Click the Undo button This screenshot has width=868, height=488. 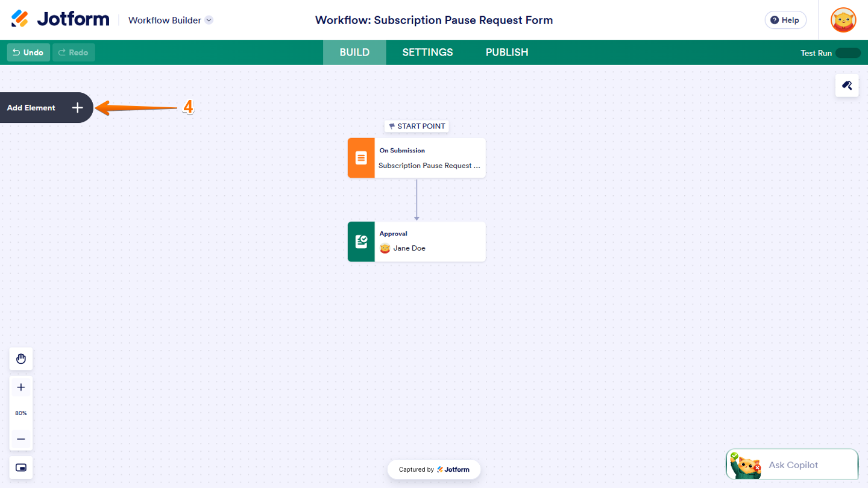click(28, 52)
